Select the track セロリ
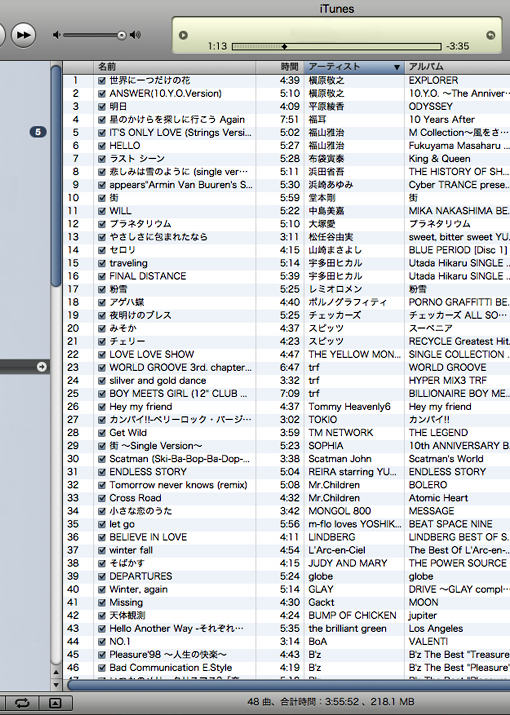Image resolution: width=510 pixels, height=715 pixels. coord(122,250)
